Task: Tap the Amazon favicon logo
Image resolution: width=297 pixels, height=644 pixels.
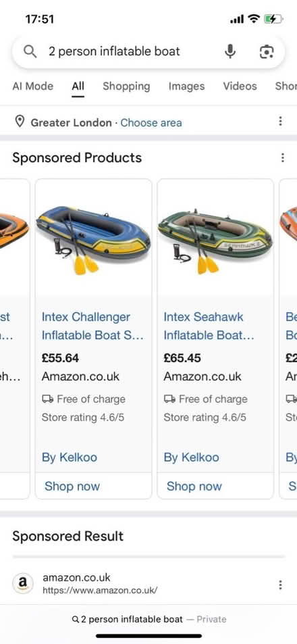Action: click(x=22, y=584)
